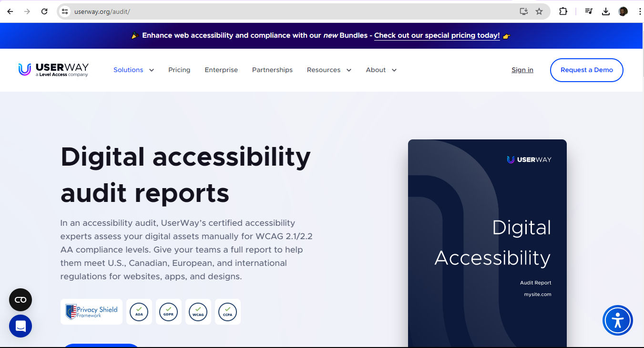Click the CCPA compliance badge

[x=227, y=311]
